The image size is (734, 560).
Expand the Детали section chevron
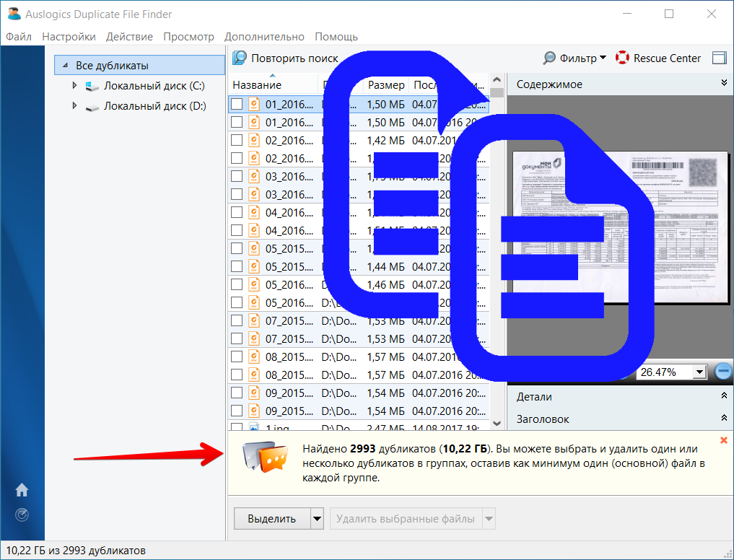click(x=724, y=395)
